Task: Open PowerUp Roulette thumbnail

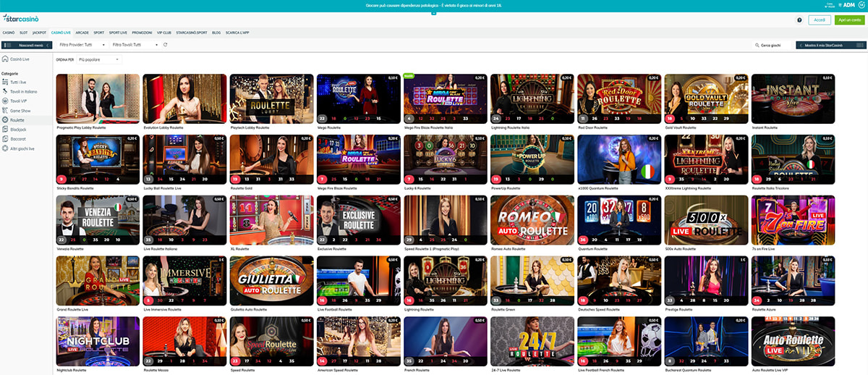Action: [532, 159]
